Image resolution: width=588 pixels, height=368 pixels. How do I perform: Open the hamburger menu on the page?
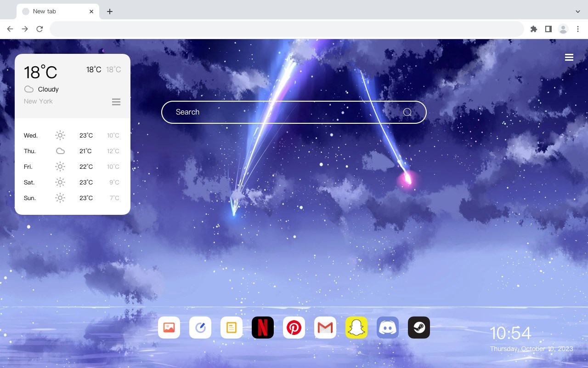coord(569,57)
